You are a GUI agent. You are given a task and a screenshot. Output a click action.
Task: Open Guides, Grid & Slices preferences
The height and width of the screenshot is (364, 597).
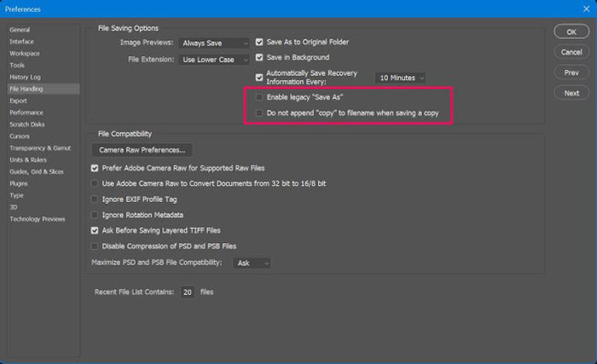tap(36, 172)
